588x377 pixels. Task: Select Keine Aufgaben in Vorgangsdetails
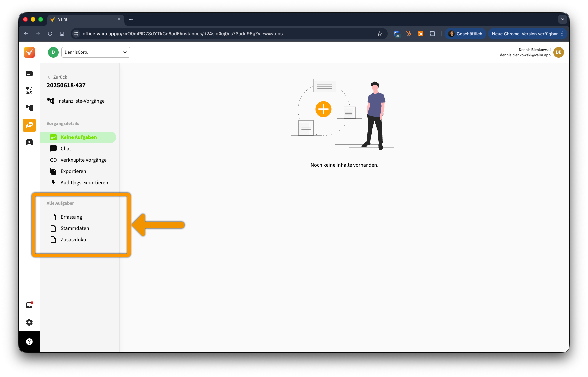tap(78, 137)
